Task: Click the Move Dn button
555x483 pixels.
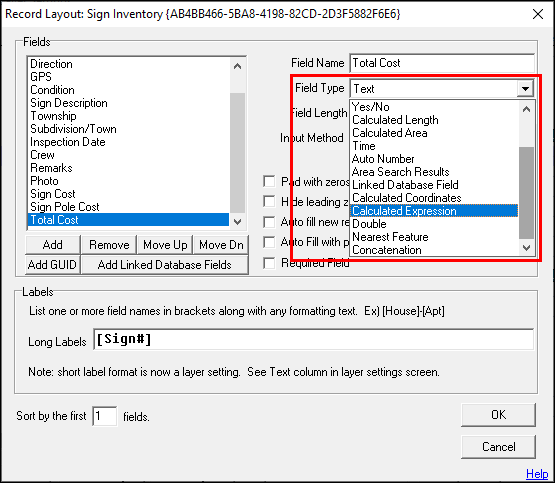Action: point(221,245)
